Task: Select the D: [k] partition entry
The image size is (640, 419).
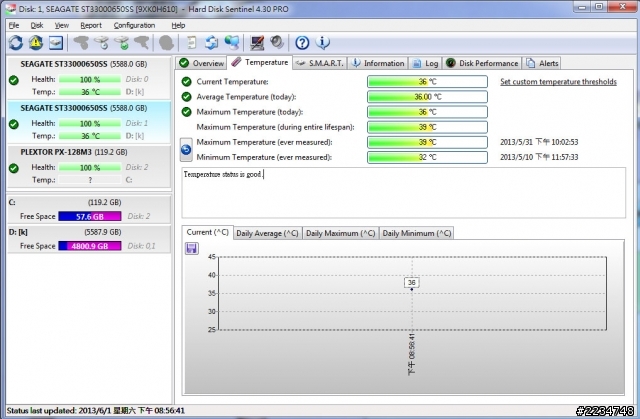Action: tap(89, 239)
